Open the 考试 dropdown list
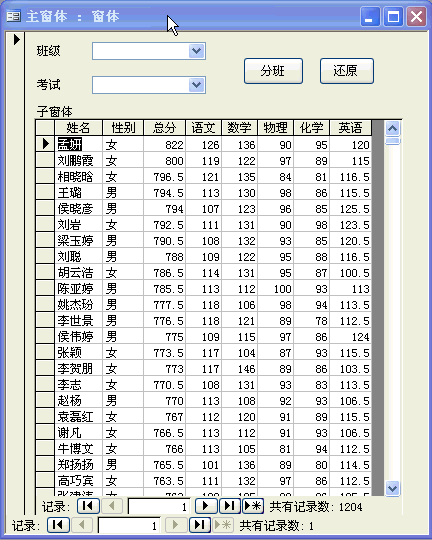The image size is (432, 540). (197, 85)
